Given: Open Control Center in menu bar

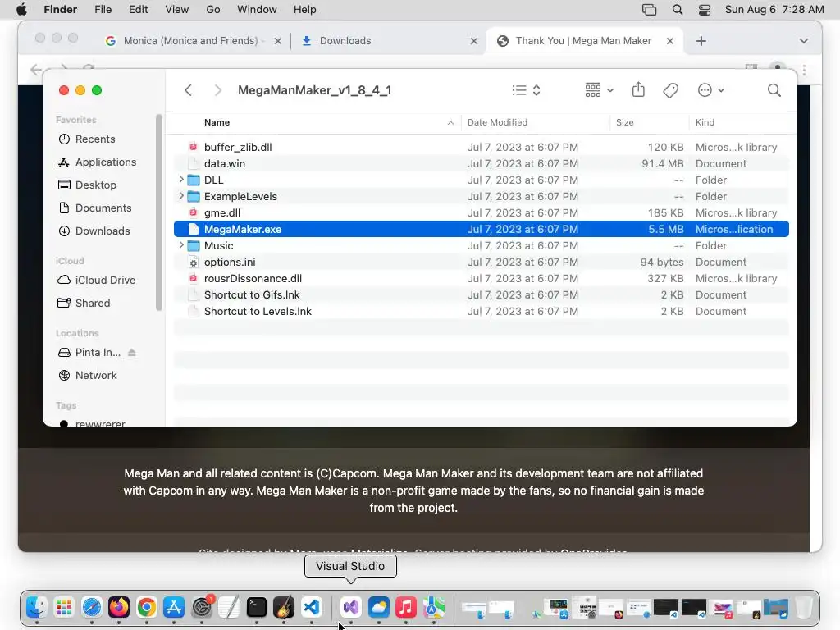Looking at the screenshot, I should coord(705,10).
